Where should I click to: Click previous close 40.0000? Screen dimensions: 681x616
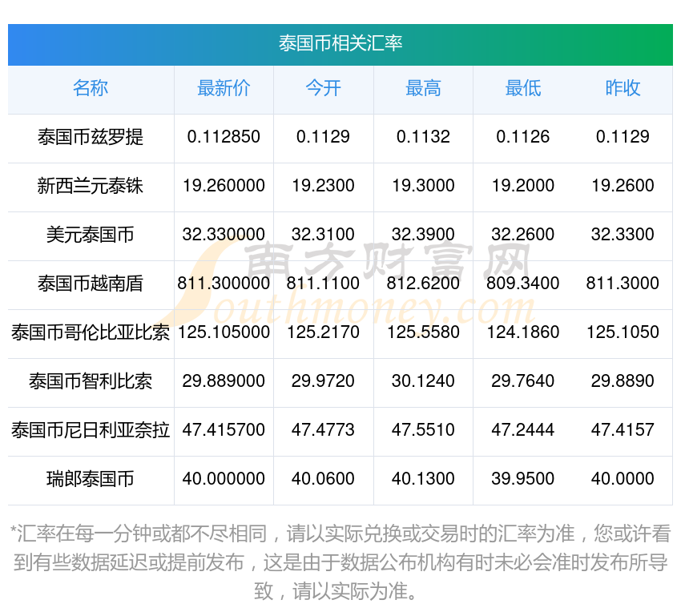623,479
